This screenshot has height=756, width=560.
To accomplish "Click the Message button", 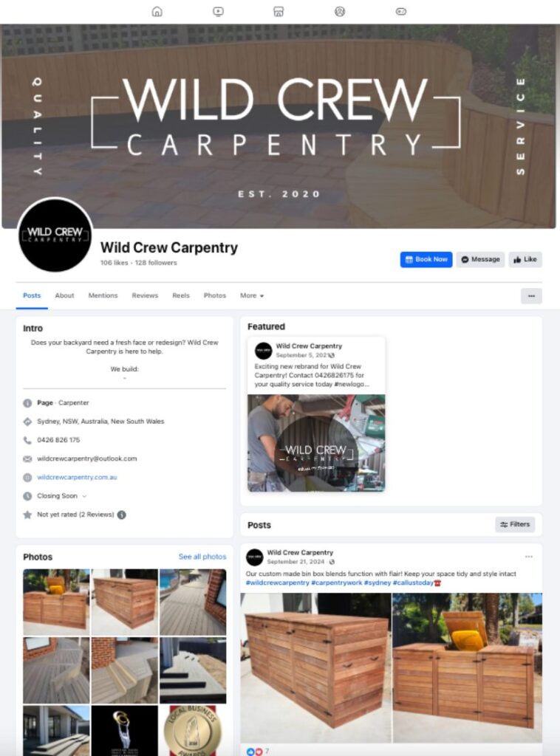I will 480,259.
